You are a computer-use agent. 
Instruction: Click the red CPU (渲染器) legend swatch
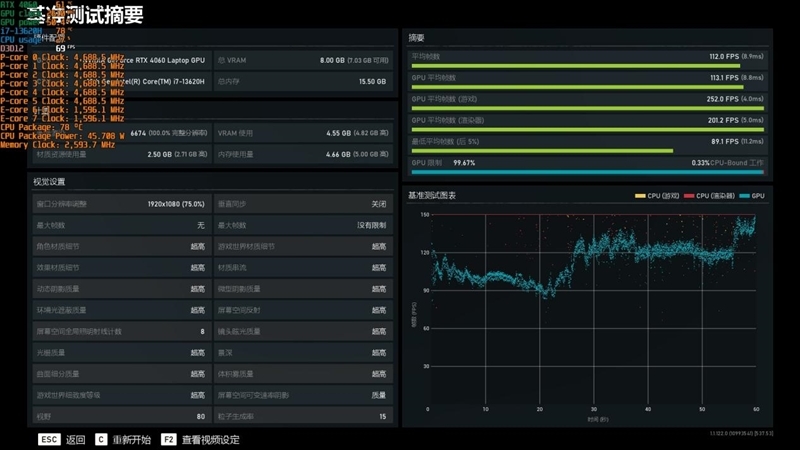point(689,196)
